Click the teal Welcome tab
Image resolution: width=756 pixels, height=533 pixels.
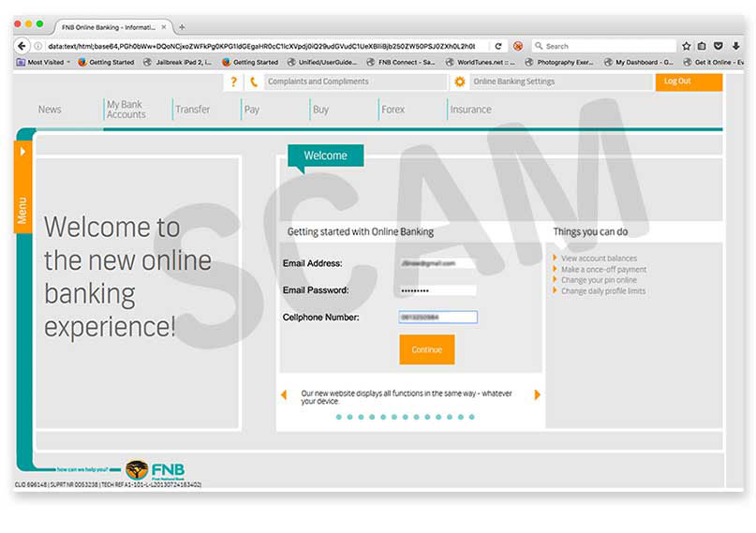click(x=325, y=155)
